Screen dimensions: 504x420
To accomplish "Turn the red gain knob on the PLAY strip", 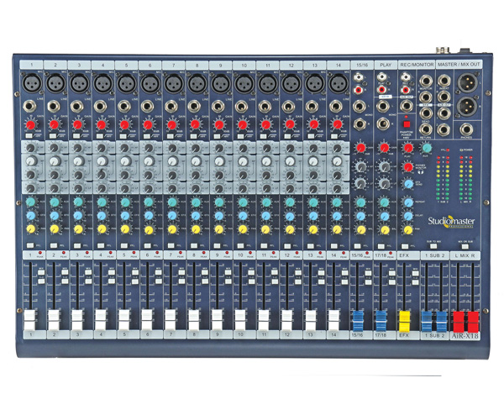I will 384,148.
